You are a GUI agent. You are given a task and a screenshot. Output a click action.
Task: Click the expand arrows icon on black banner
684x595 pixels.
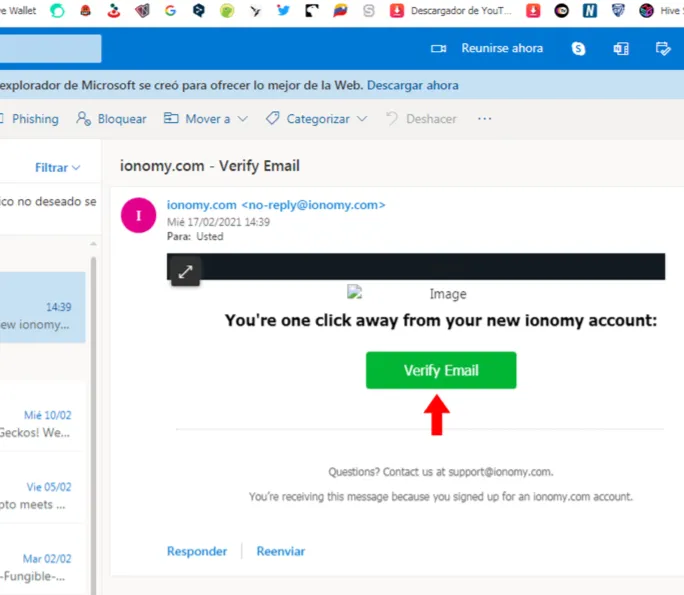point(185,272)
